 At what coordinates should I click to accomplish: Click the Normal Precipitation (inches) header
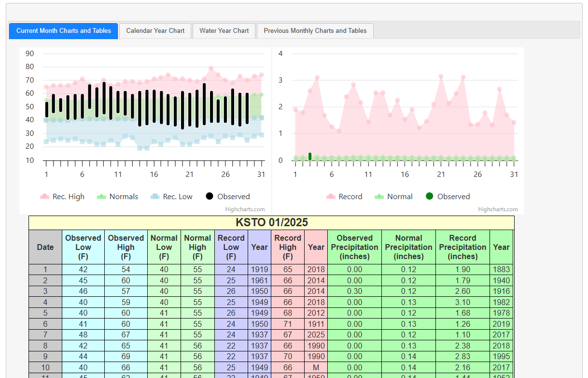[x=408, y=247]
